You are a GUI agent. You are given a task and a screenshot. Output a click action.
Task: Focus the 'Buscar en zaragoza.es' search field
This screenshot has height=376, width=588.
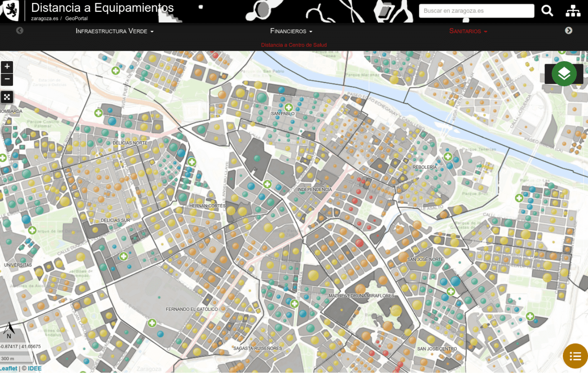tap(476, 11)
